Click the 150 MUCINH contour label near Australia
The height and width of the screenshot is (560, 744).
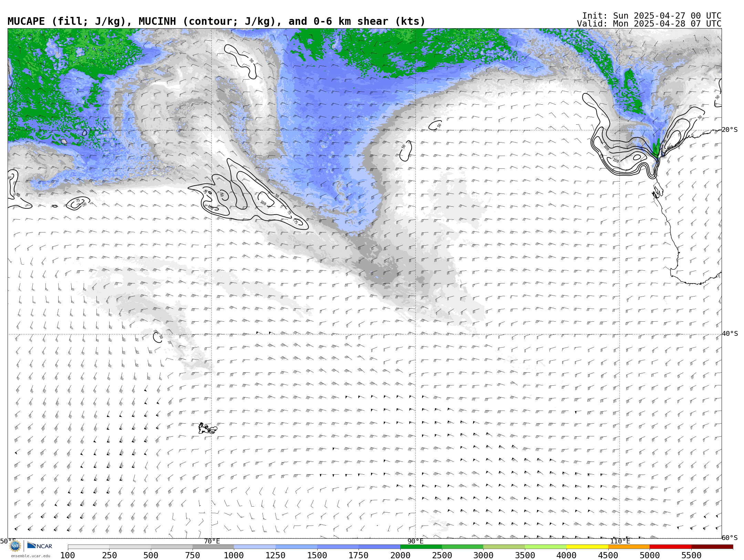tap(616, 160)
